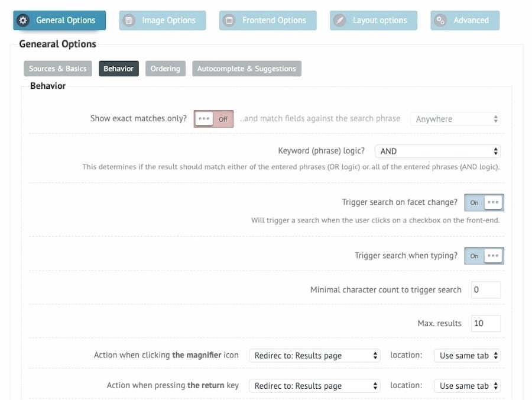This screenshot has height=400, width=532.
Task: Click the pencil icon on Layout options
Action: click(339, 20)
